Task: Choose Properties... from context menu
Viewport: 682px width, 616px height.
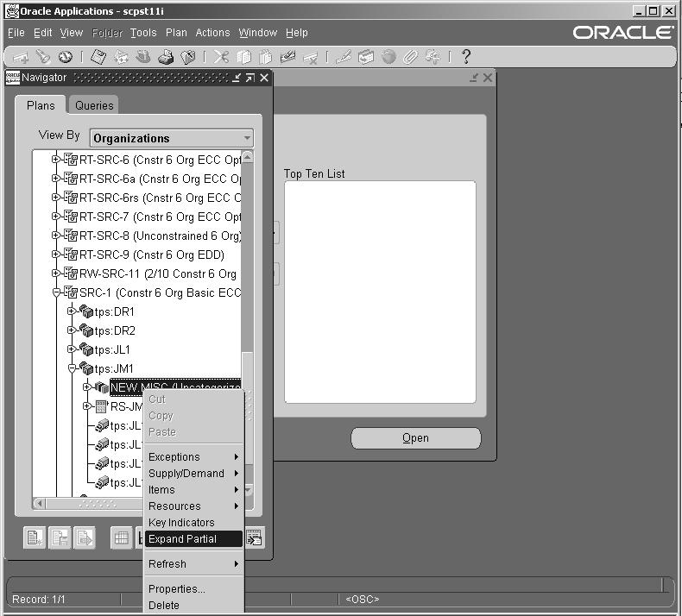Action: (193, 589)
